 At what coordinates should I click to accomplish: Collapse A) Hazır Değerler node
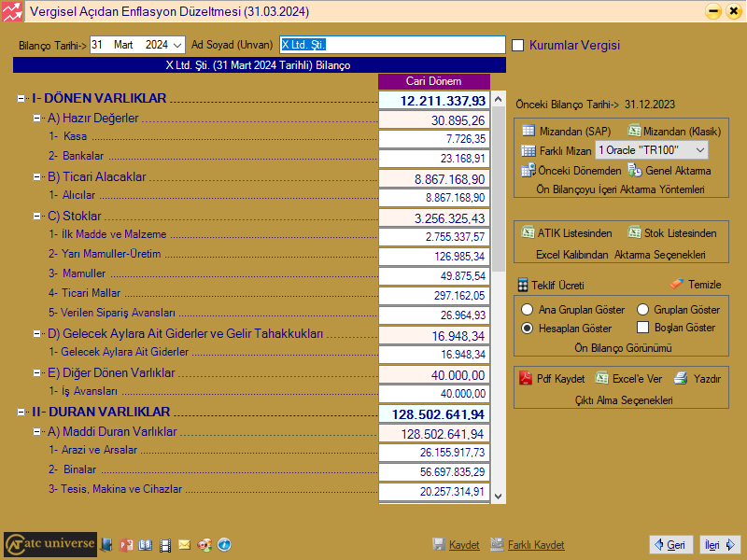[x=36, y=119]
